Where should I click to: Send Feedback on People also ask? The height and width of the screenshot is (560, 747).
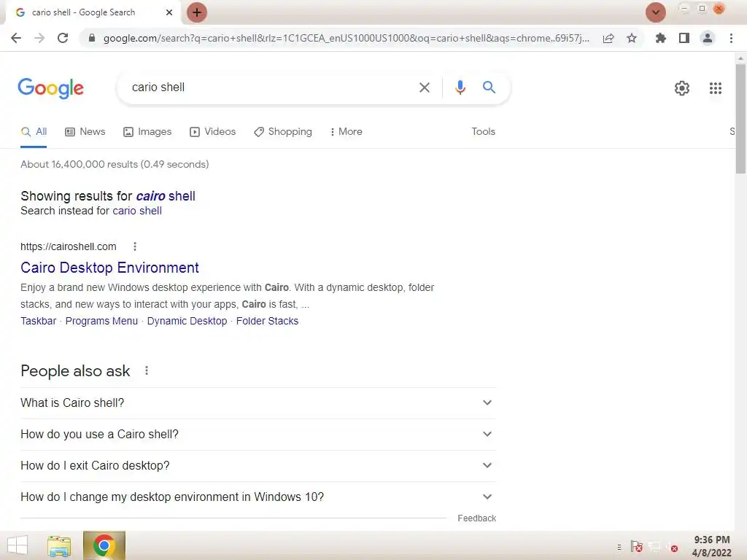(x=476, y=518)
